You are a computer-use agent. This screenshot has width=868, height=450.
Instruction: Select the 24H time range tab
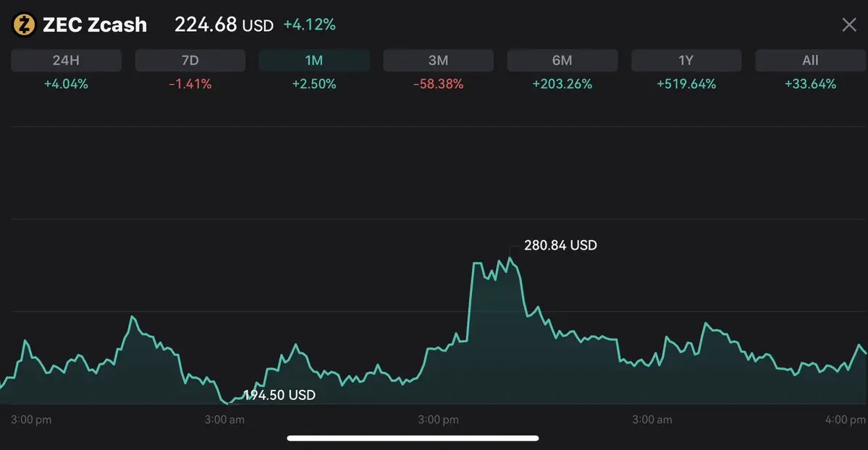click(66, 61)
